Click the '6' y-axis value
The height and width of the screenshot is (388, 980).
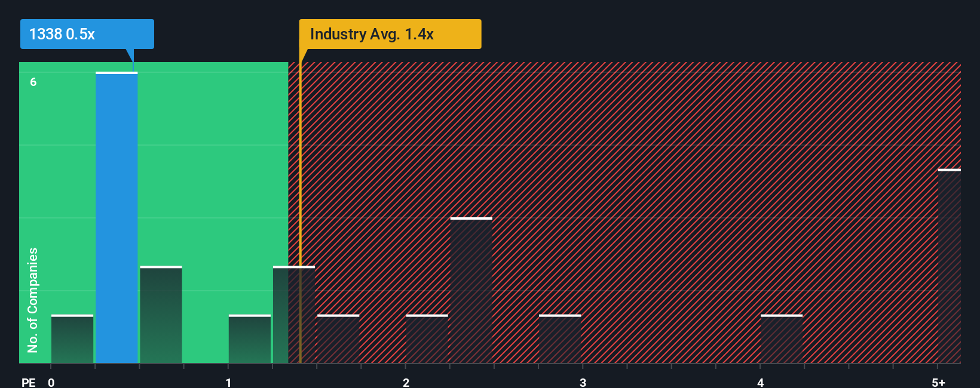[33, 82]
